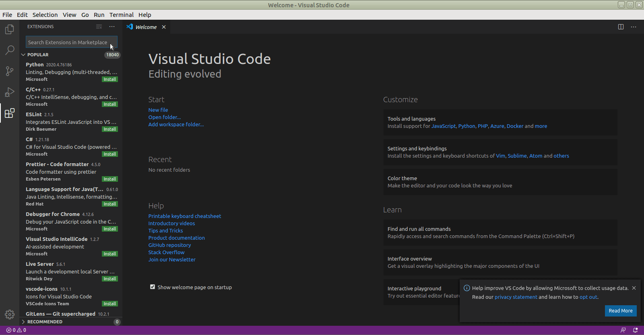Image resolution: width=644 pixels, height=335 pixels.
Task: Open the Manage gear menu
Action: click(x=10, y=314)
